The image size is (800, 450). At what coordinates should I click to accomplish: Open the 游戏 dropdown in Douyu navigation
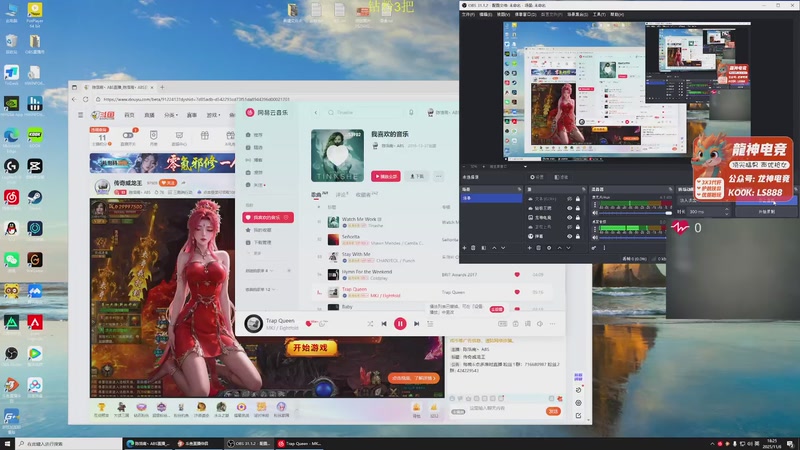point(213,115)
